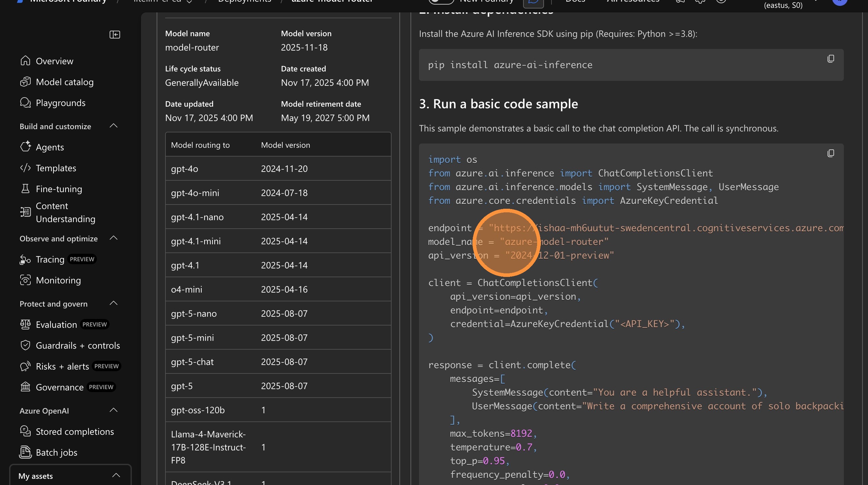
Task: Go to Content Understanding page
Action: (65, 212)
